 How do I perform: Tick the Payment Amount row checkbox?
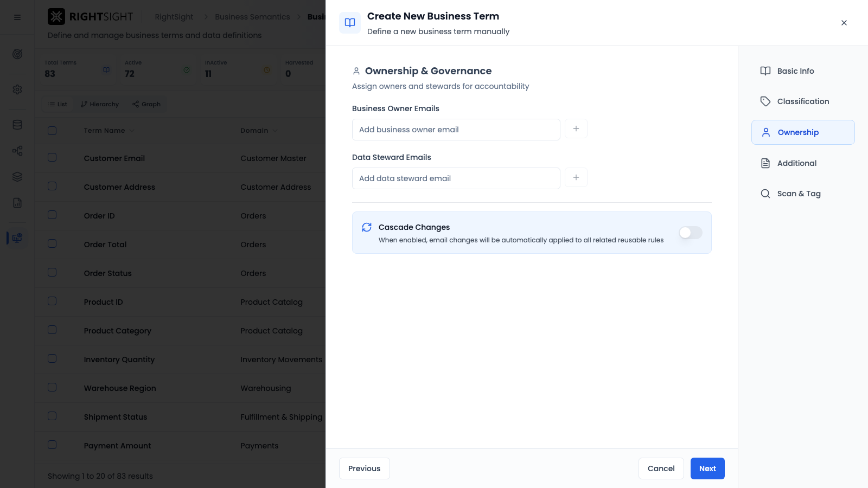coord(52,445)
